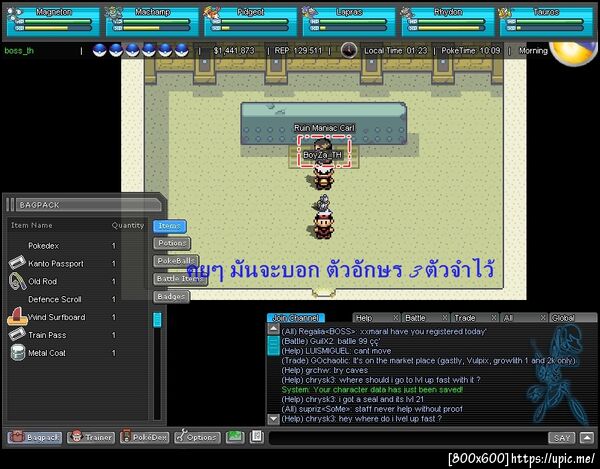Open the Items bag category
The width and height of the screenshot is (600, 469).
(170, 226)
